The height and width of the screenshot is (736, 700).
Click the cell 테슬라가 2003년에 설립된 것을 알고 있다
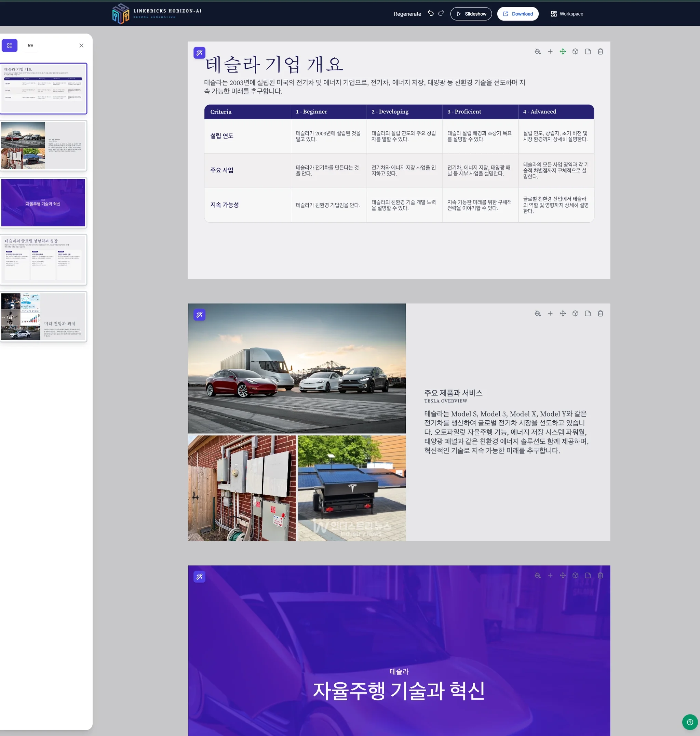coord(328,136)
